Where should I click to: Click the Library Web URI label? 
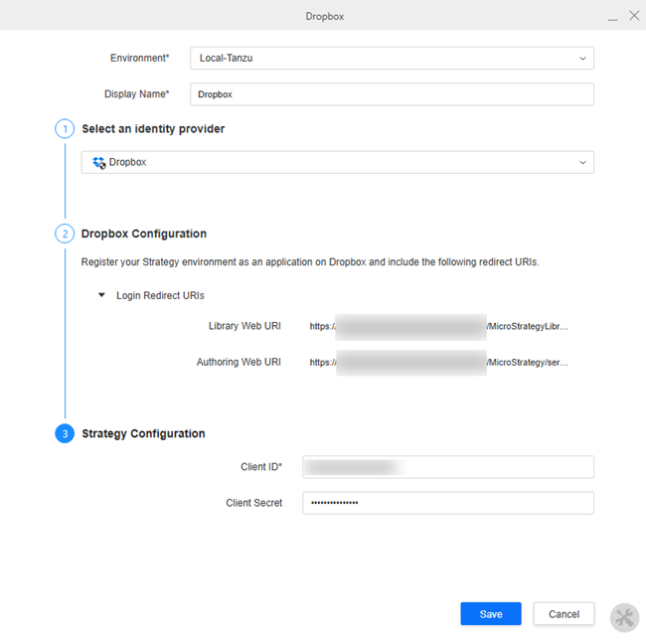244,326
